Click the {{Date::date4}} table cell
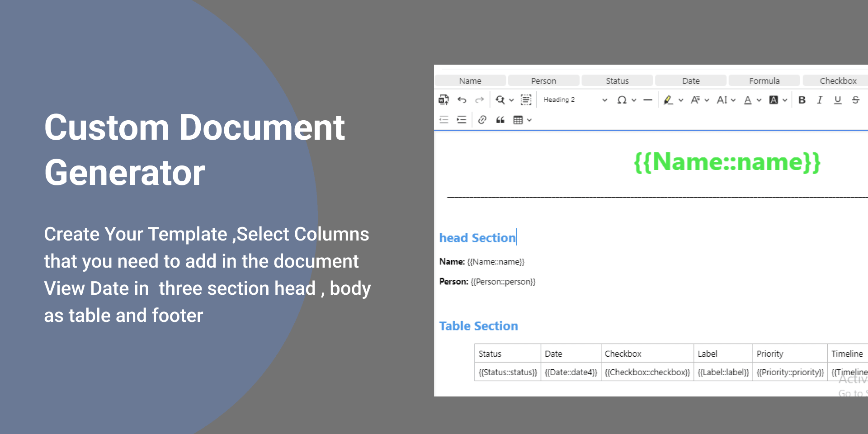Screen dimensions: 868x434 [x=571, y=372]
